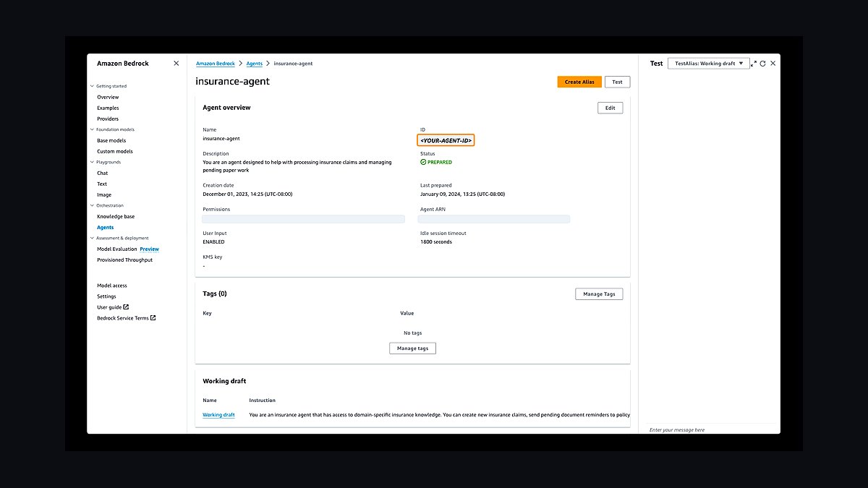Open Settings in the sidebar
Image resolution: width=868 pixels, height=488 pixels.
coord(106,296)
